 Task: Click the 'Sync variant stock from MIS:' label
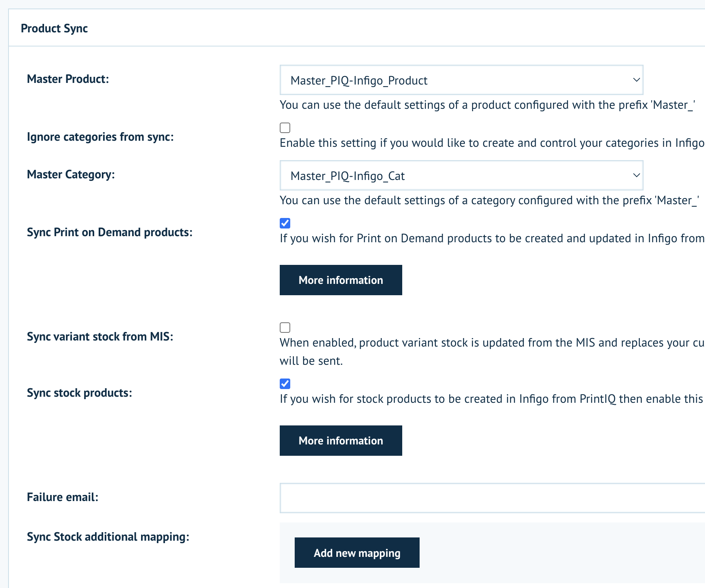tap(100, 336)
